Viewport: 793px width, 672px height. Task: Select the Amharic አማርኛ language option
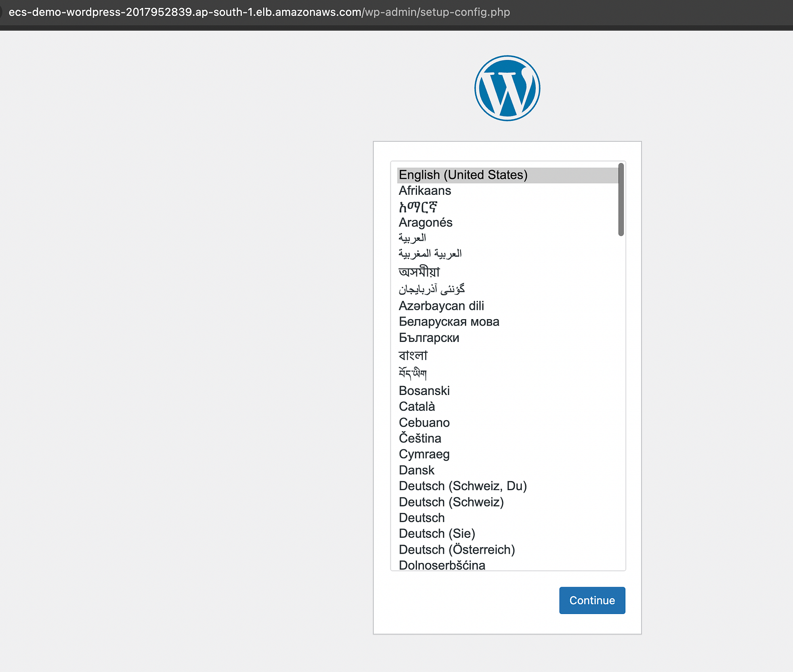pos(508,207)
